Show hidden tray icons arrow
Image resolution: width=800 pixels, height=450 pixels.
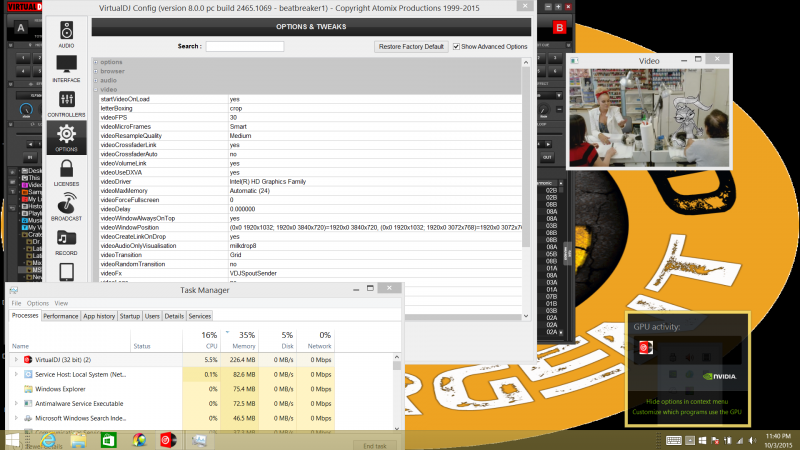[690, 440]
